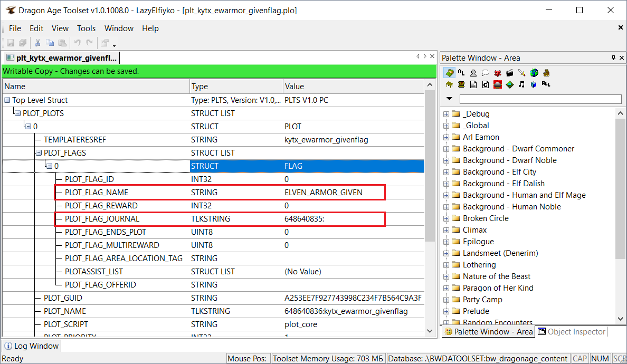Expand the Arl Eamon folder

[446, 137]
